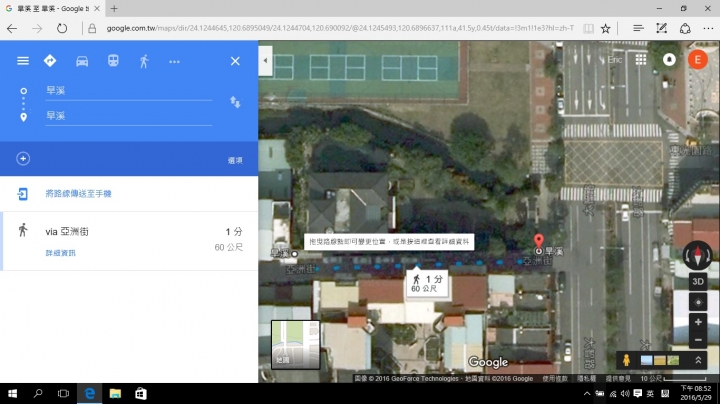
Task: Open Task View
Action: click(x=63, y=393)
